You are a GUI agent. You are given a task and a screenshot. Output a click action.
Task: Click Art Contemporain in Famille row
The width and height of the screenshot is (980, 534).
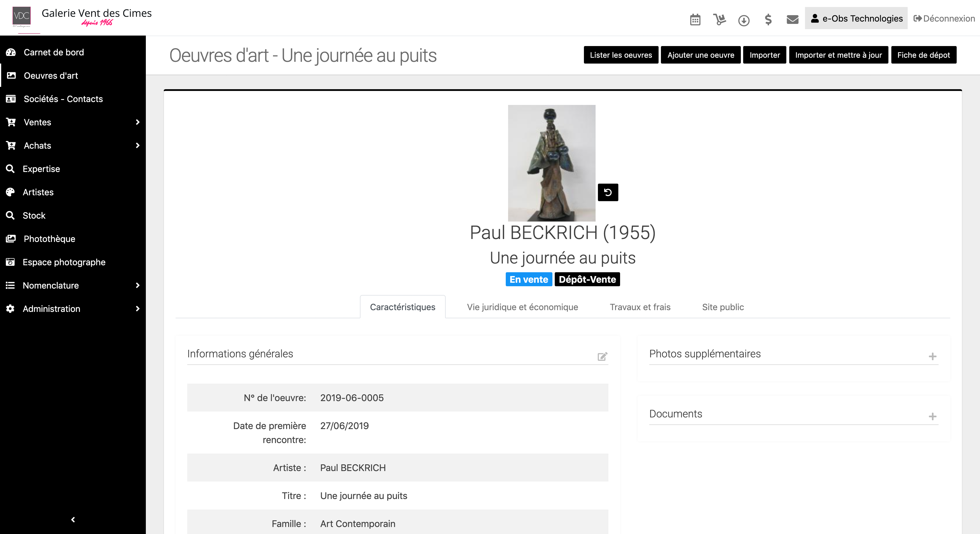[x=358, y=524]
